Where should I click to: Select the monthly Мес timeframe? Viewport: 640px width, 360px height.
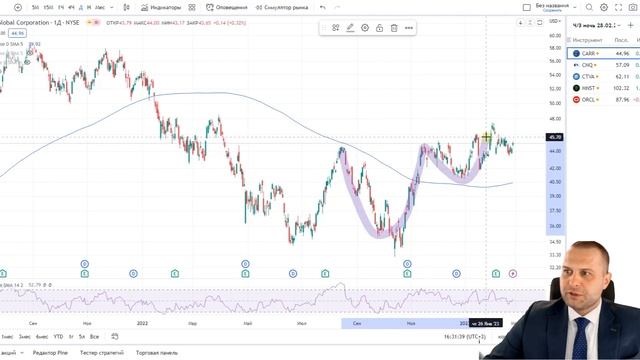(x=100, y=7)
